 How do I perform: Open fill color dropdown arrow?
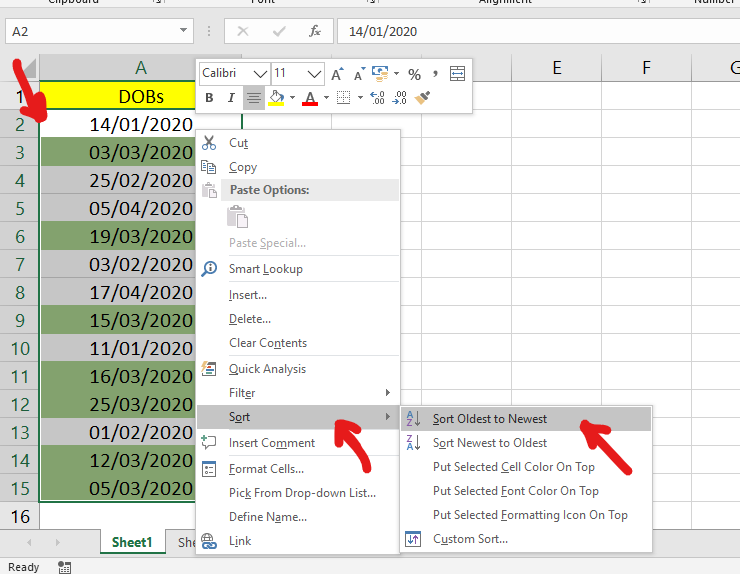(293, 98)
